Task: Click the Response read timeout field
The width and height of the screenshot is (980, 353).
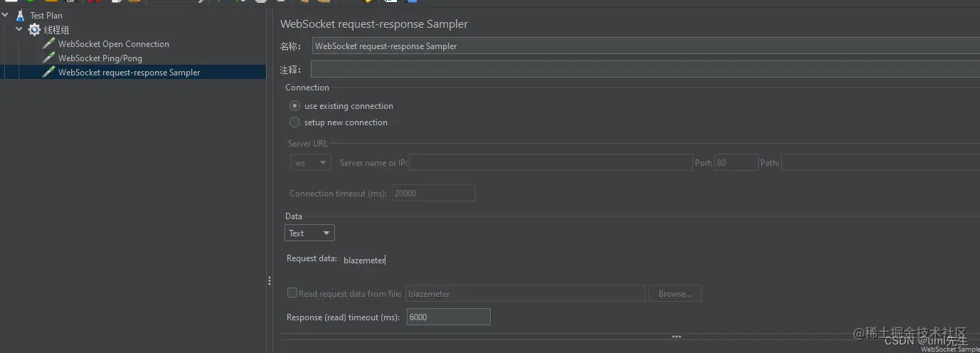Action: (x=448, y=317)
